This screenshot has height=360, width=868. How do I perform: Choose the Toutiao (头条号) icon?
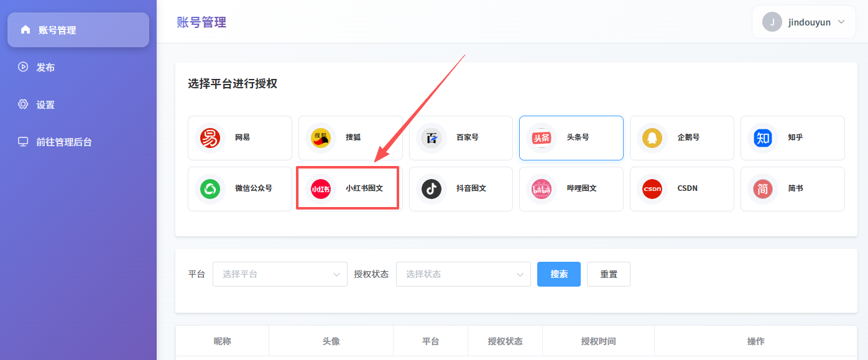point(542,137)
